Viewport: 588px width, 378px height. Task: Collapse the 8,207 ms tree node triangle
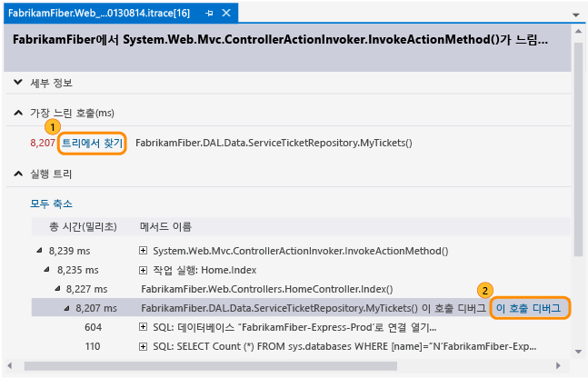pos(66,308)
